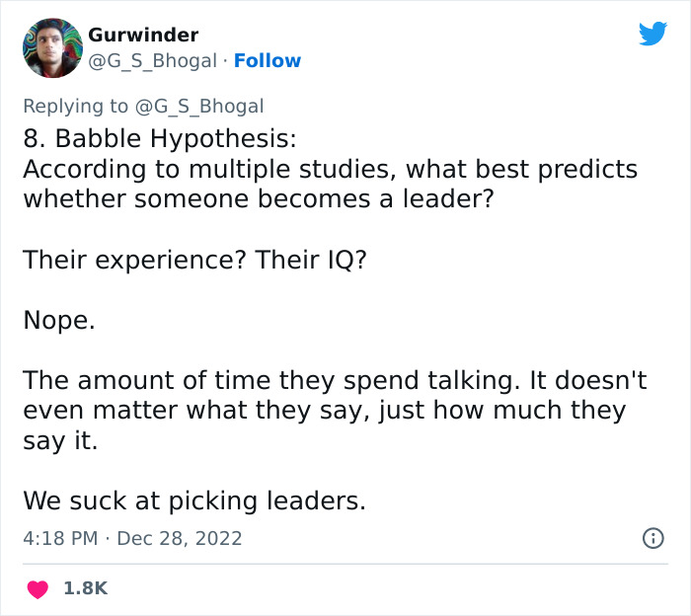
Task: Open Gurwinder's profile picture
Action: [x=51, y=47]
